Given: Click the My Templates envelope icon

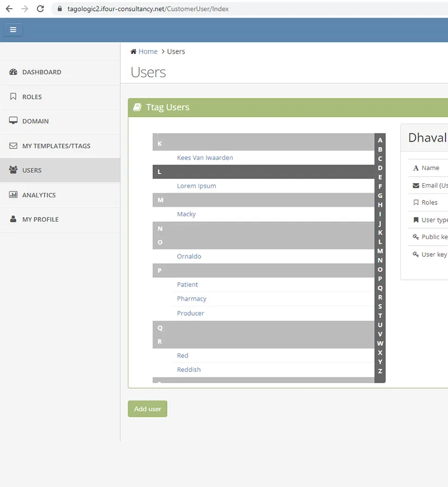Looking at the screenshot, I should click(14, 146).
